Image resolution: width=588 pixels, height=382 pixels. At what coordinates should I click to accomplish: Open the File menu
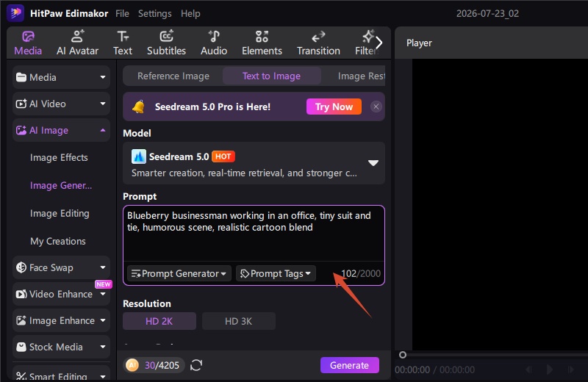coord(122,13)
